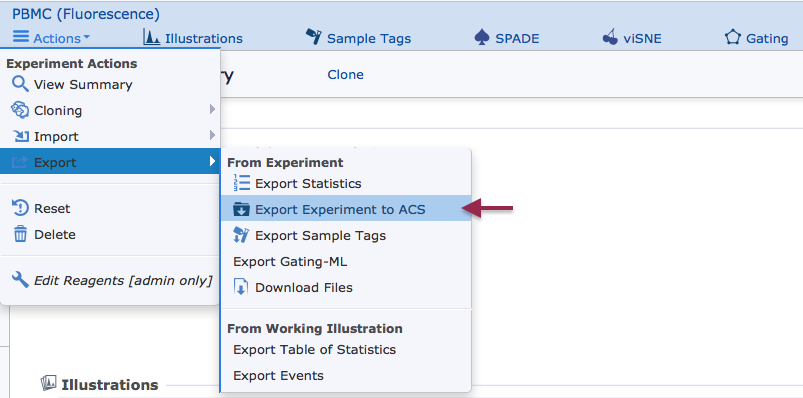Image resolution: width=803 pixels, height=398 pixels.
Task: Click the Delete trash can icon
Action: (20, 235)
